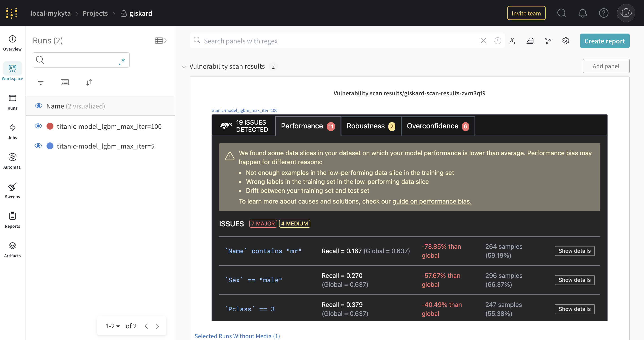Open the guide on performance bias link
The height and width of the screenshot is (340, 644).
(x=432, y=201)
